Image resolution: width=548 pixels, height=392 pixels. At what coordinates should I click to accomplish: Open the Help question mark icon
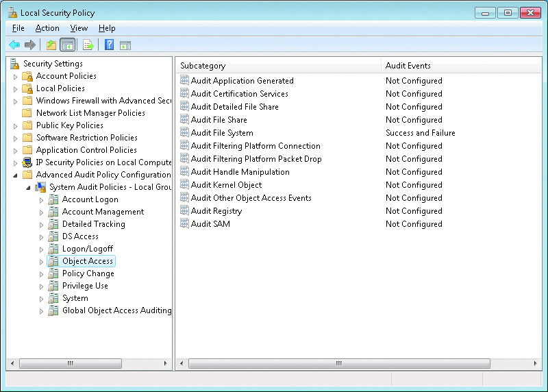pyautogui.click(x=109, y=45)
